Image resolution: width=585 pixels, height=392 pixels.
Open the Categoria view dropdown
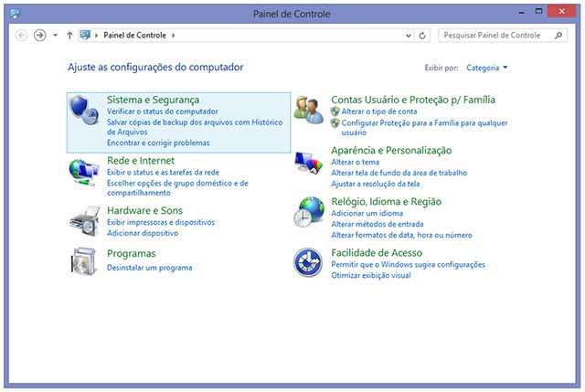487,68
